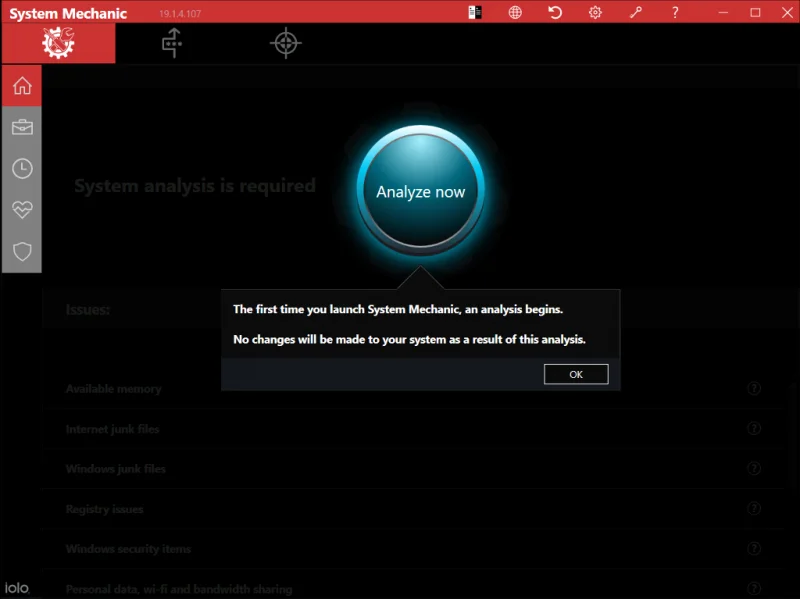
Task: Click the undo arrow icon in title bar
Action: (555, 12)
